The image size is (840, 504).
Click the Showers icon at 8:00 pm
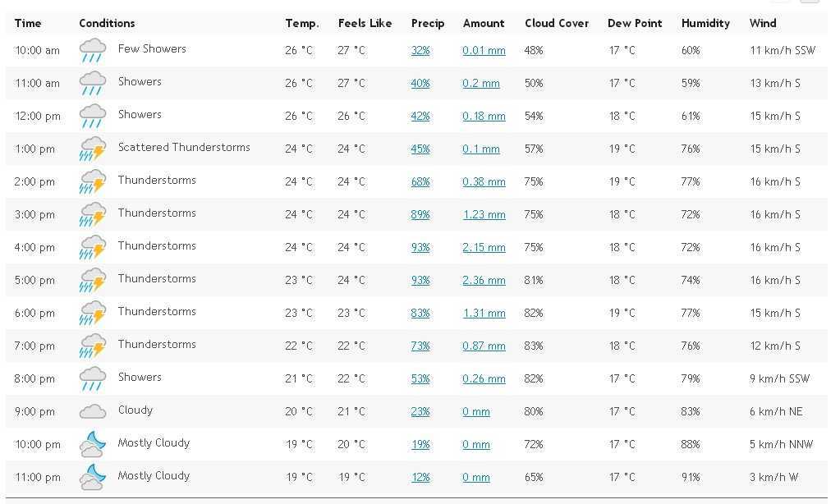pos(92,378)
